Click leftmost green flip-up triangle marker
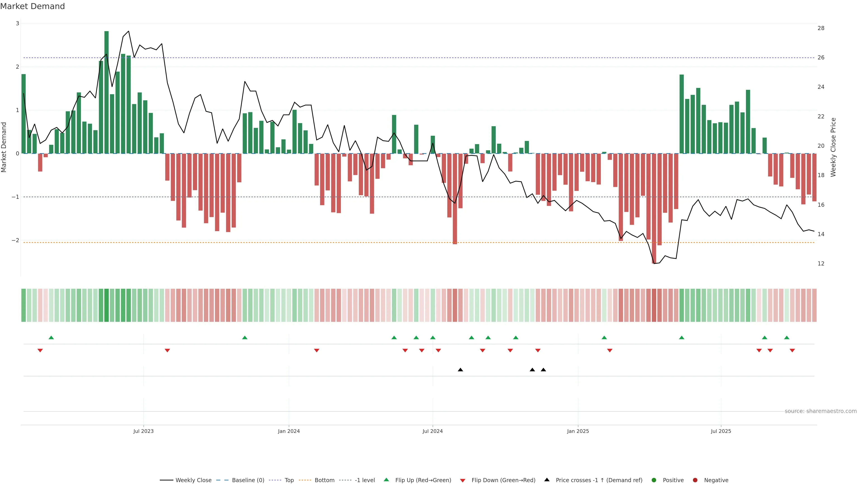868x488 pixels. point(51,338)
